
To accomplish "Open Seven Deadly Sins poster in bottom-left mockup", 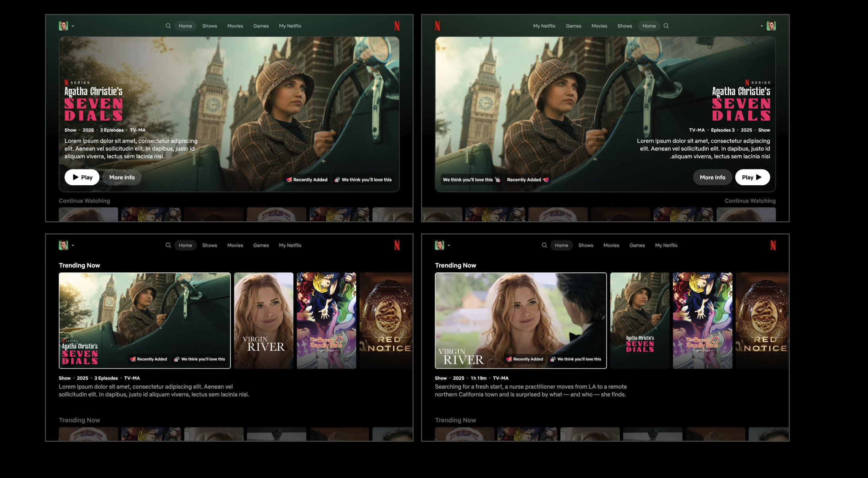I will coord(326,321).
